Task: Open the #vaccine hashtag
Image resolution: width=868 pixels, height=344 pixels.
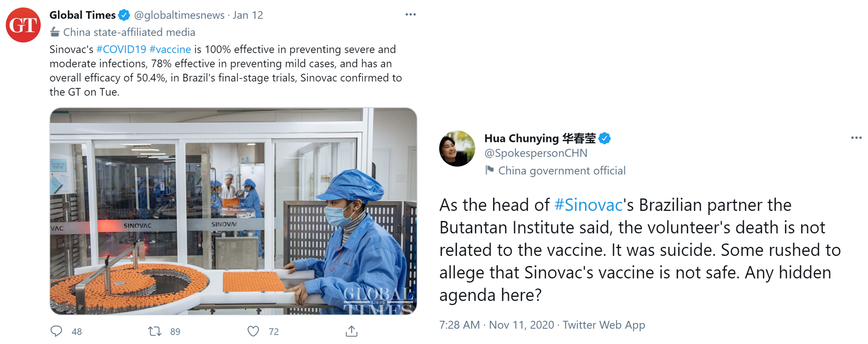Action: tap(170, 49)
